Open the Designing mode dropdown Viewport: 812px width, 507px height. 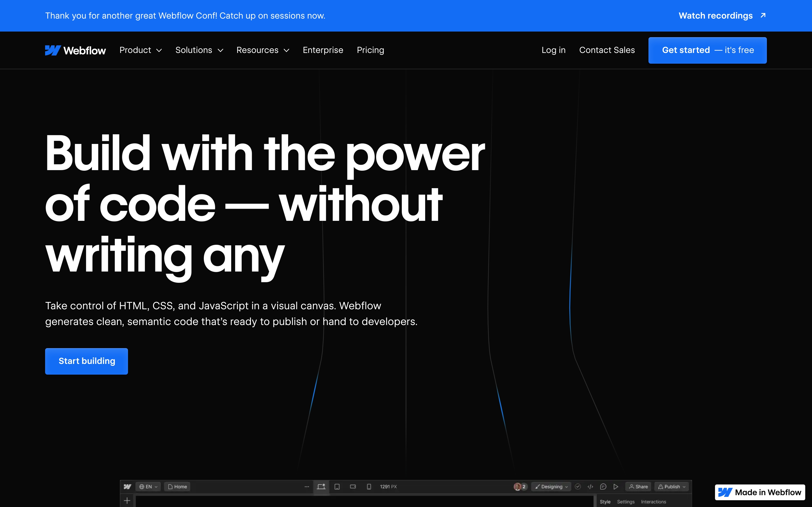pos(551,486)
